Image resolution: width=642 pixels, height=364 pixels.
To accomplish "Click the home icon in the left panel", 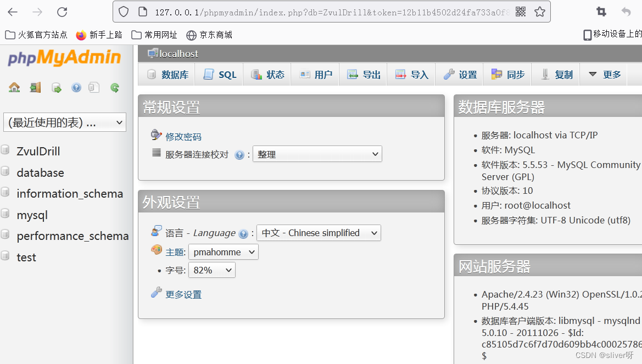I will tap(14, 87).
